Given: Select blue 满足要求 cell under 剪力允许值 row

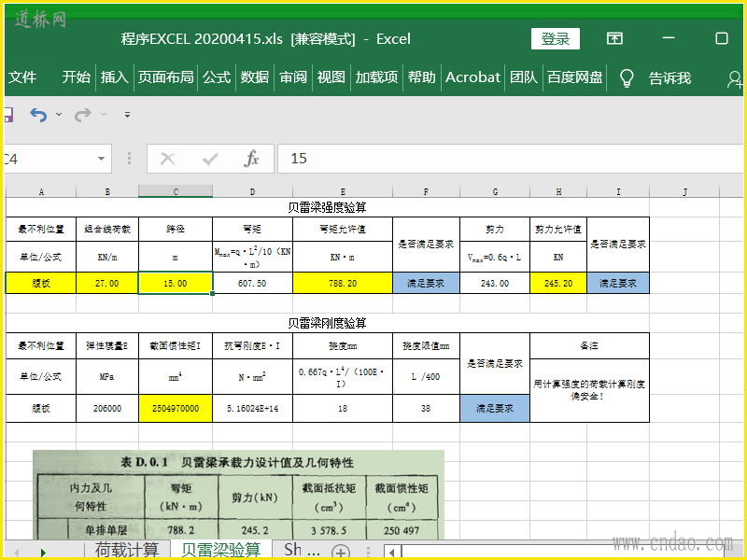Looking at the screenshot, I should tap(618, 283).
